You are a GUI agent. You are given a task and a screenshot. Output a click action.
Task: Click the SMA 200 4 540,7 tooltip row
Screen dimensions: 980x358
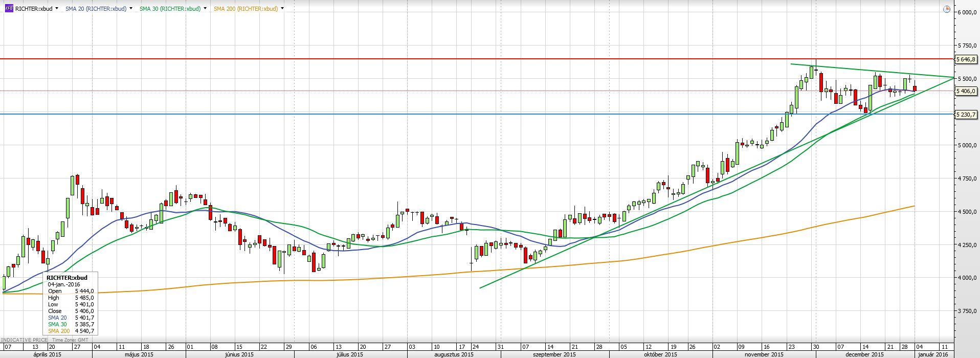[71, 331]
